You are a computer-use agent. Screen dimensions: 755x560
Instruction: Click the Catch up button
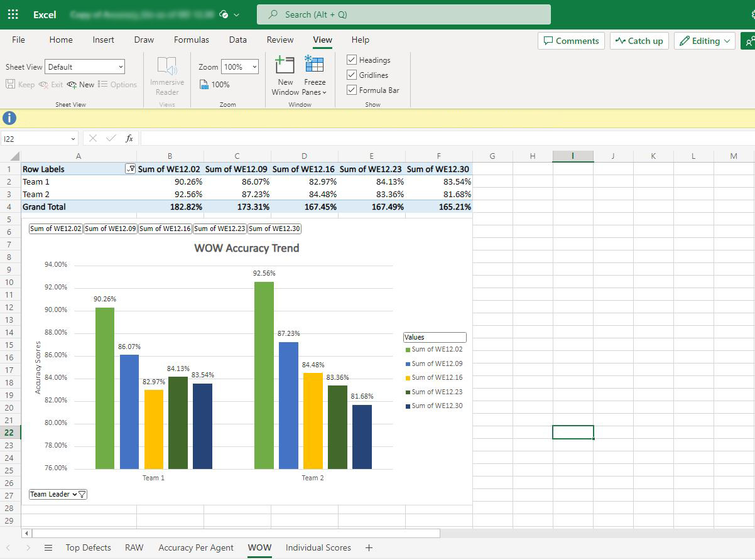click(x=639, y=41)
